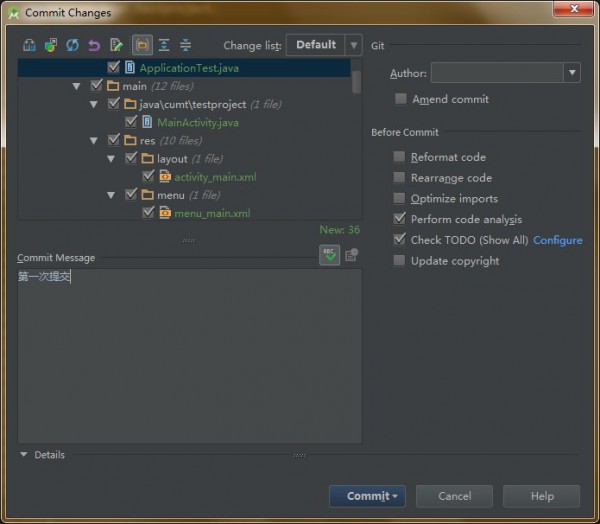Click the menu_main.xml file icon

[165, 213]
